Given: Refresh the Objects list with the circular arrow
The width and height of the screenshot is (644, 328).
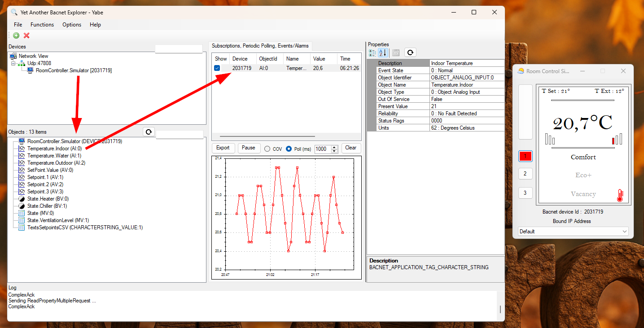Looking at the screenshot, I should point(149,131).
